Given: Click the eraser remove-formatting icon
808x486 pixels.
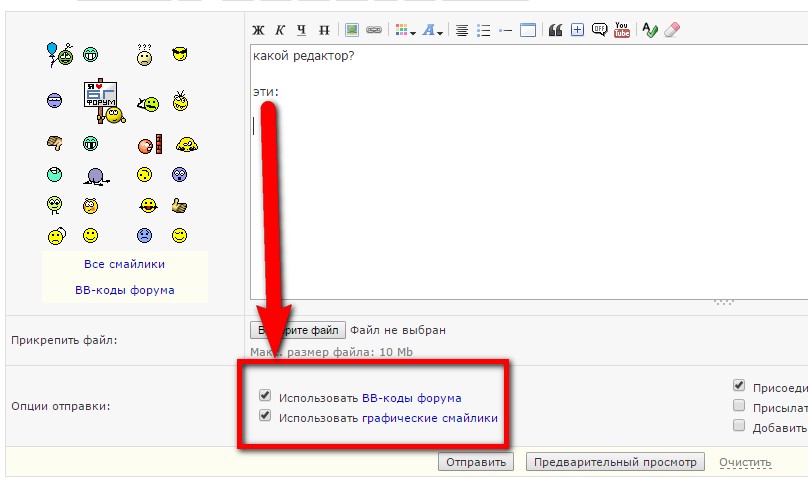Looking at the screenshot, I should [671, 30].
